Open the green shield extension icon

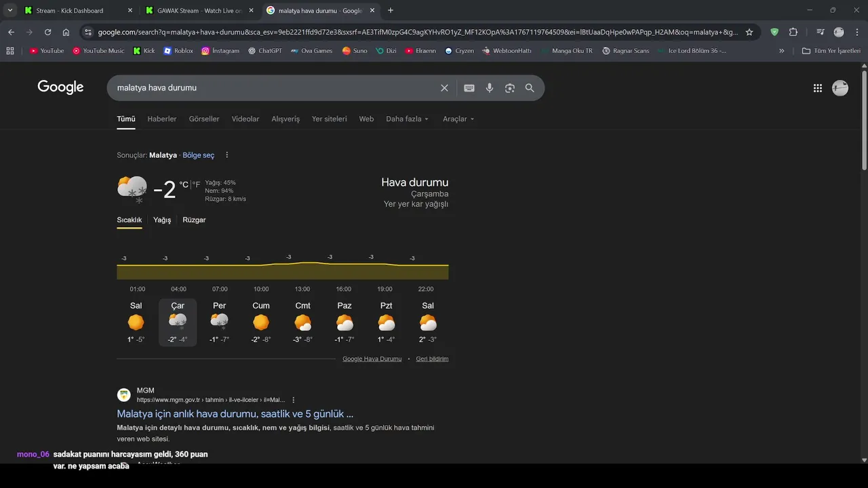pos(774,32)
